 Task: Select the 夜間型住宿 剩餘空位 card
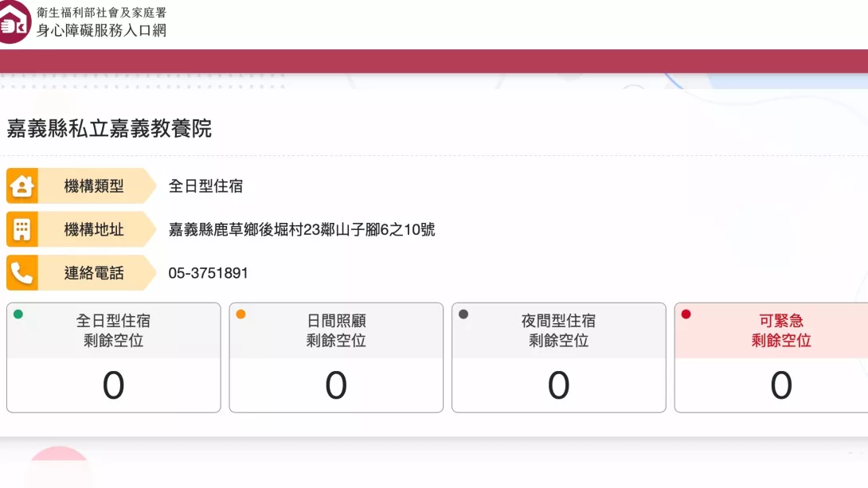pyautogui.click(x=558, y=358)
